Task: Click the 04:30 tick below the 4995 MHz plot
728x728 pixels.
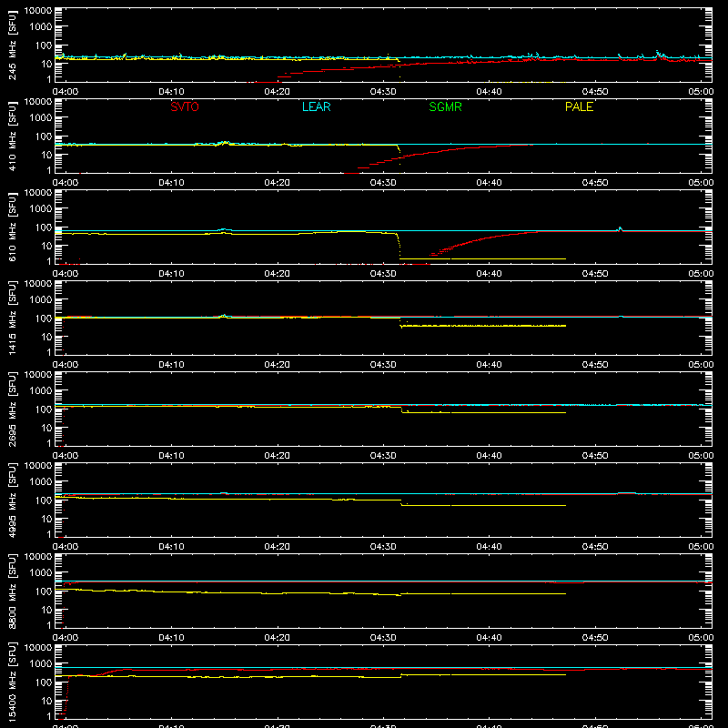Action: tap(383, 547)
